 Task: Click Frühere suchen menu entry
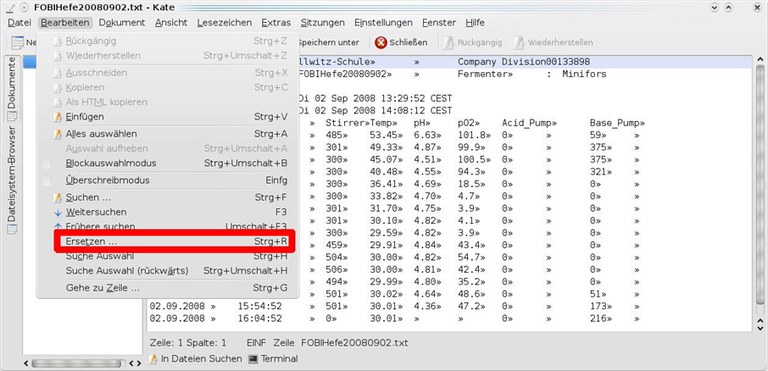tap(169, 227)
